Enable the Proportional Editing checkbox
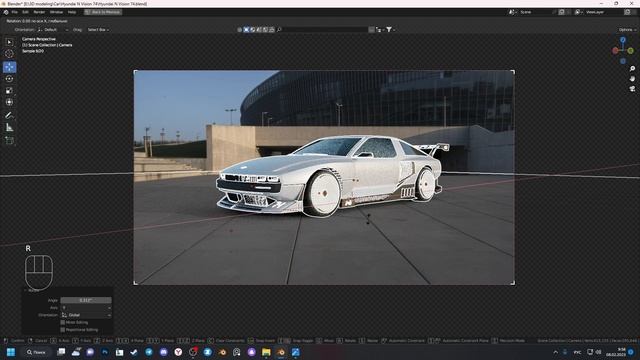 [63, 330]
